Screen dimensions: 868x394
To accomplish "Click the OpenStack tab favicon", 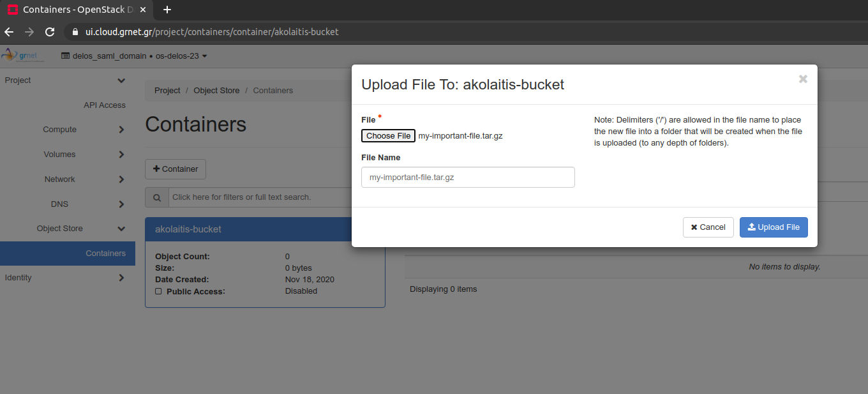I will coord(12,10).
